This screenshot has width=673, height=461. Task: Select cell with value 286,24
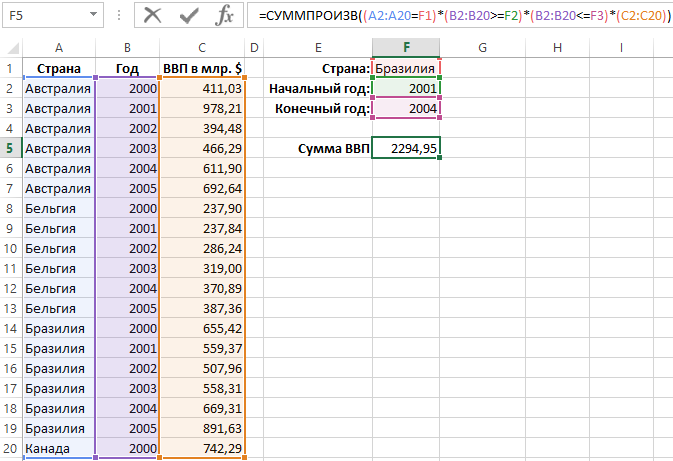tap(202, 249)
